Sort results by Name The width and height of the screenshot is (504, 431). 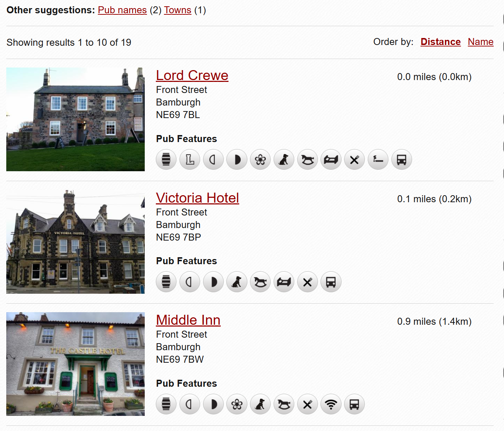(480, 42)
